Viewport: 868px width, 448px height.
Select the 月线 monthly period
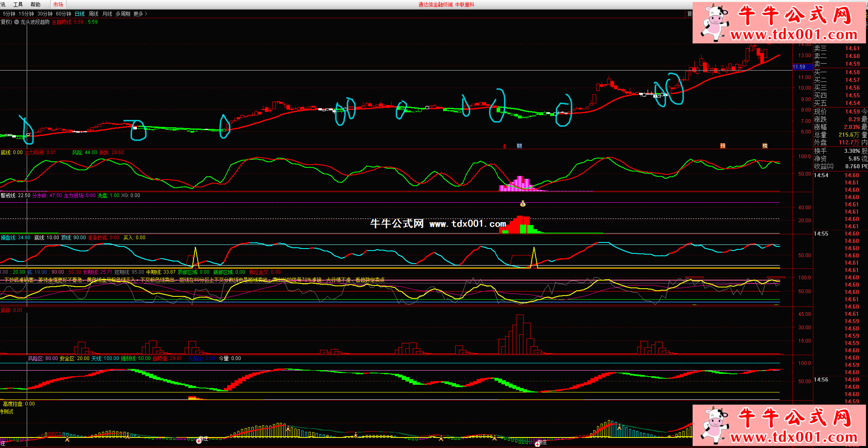107,14
